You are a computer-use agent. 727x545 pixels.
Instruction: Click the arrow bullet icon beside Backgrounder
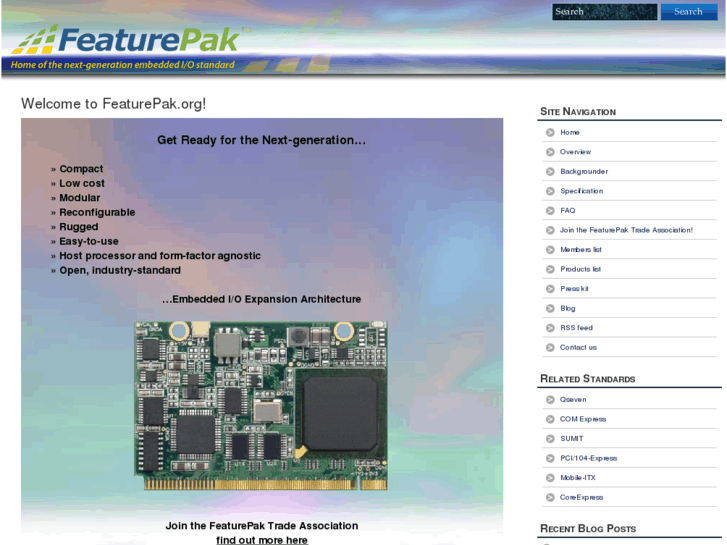pyautogui.click(x=550, y=172)
